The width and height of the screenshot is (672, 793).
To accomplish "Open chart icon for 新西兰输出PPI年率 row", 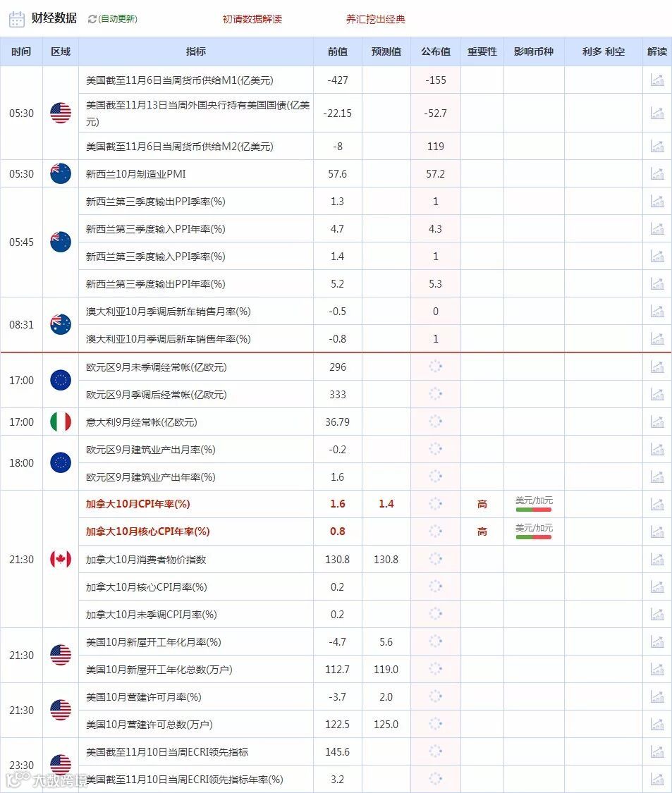I will coord(656,284).
